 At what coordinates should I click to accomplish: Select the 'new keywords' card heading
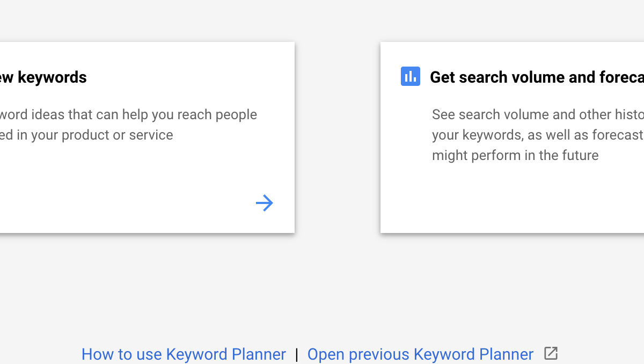click(43, 77)
